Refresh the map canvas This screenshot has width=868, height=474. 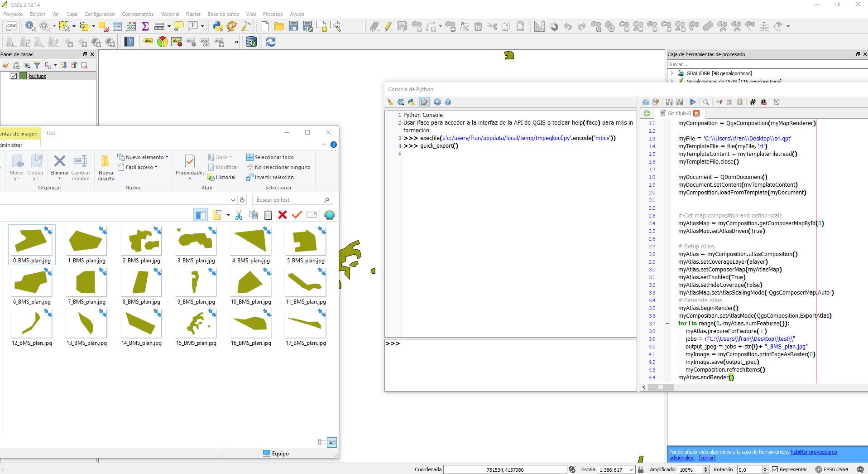(x=271, y=42)
